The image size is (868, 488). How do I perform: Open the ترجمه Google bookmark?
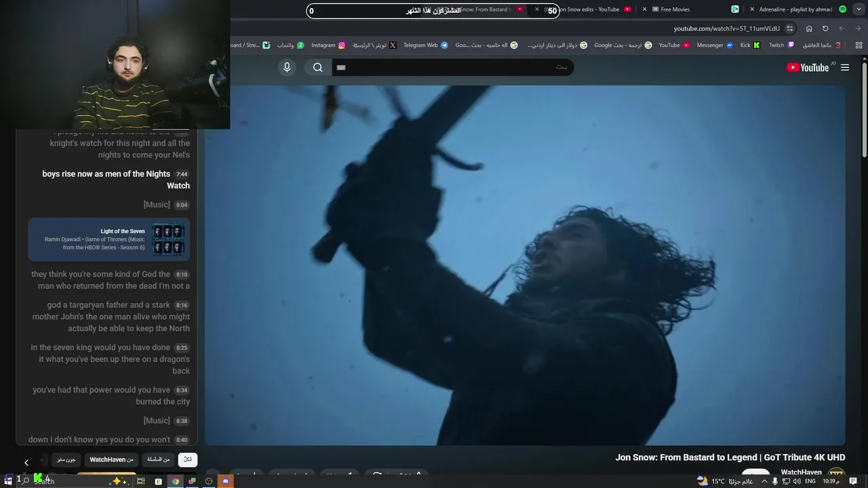(623, 45)
